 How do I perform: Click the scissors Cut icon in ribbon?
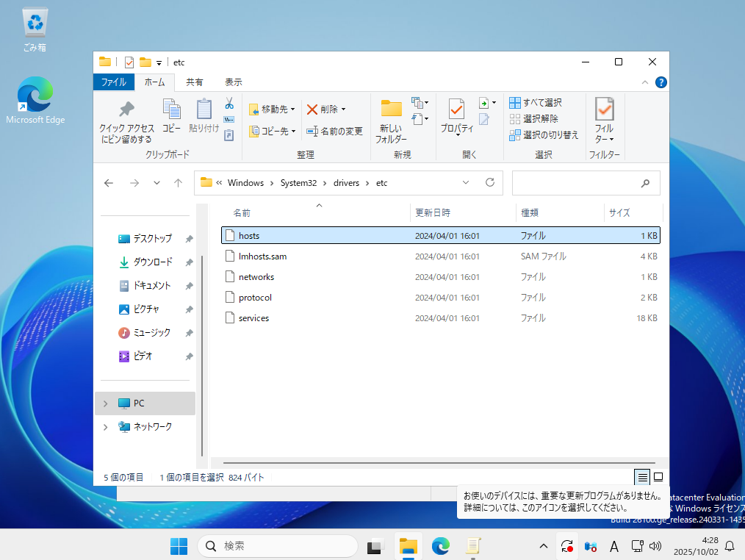[x=229, y=103]
